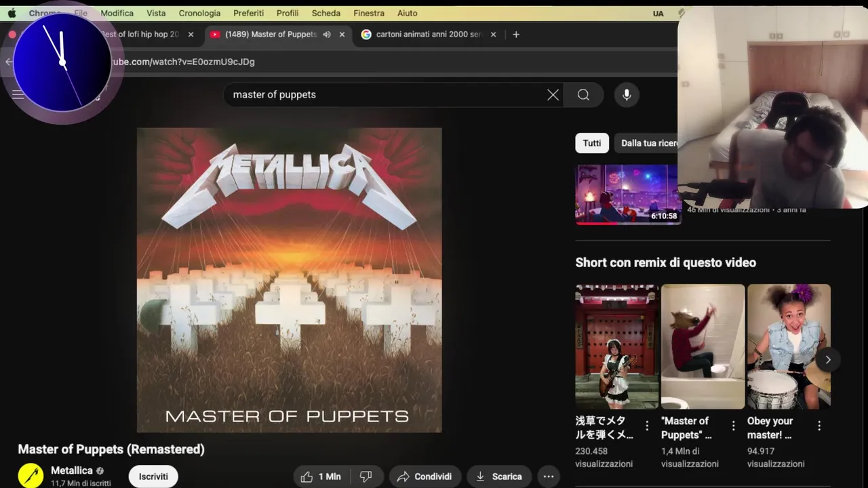
Task: Show next shorts with arrow
Action: (x=828, y=360)
